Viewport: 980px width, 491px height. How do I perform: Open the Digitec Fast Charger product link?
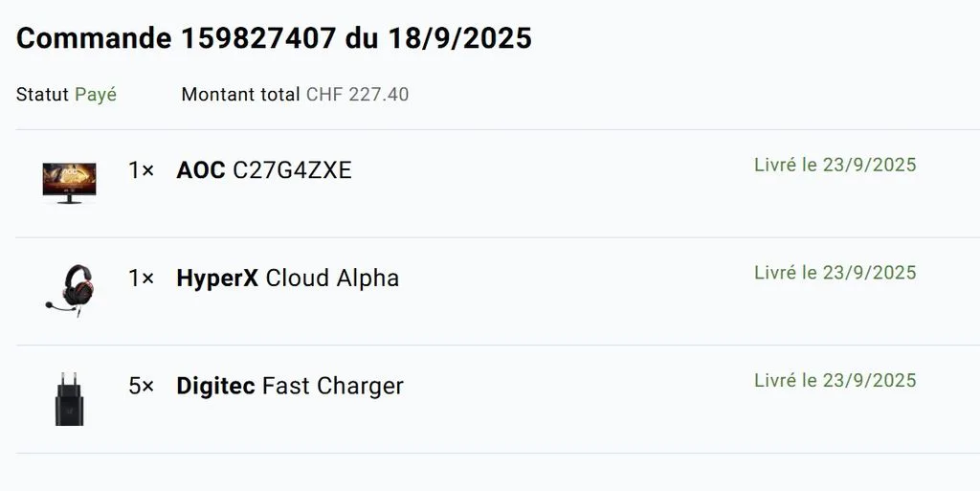point(290,386)
